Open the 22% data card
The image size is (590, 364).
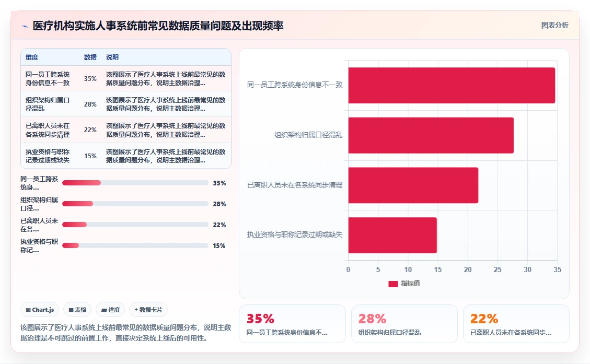(x=516, y=324)
